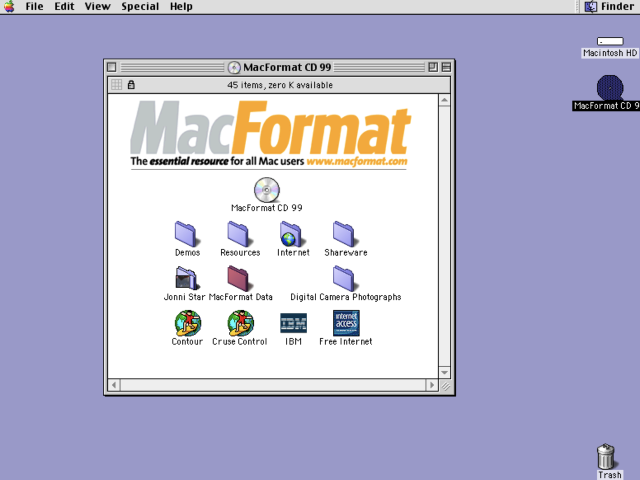Click the Trash icon on desktop
Viewport: 640px width, 480px height.
tap(607, 456)
